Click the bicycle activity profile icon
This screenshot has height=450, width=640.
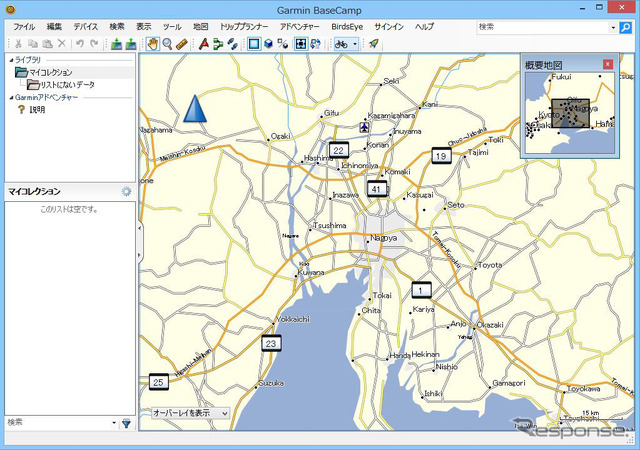(x=341, y=44)
